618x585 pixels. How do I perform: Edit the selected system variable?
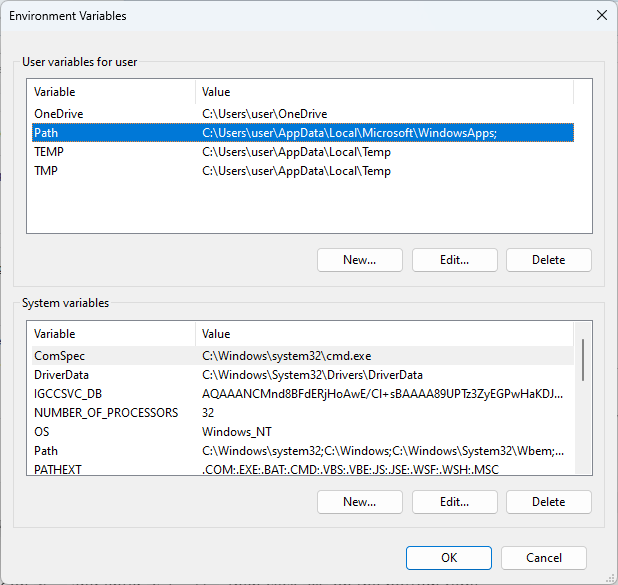coord(454,502)
